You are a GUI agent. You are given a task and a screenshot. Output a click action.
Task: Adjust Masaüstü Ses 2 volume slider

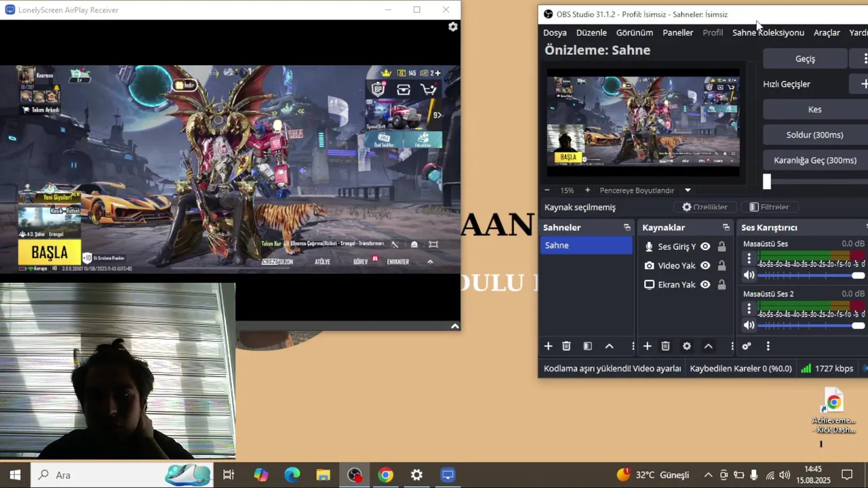811,325
